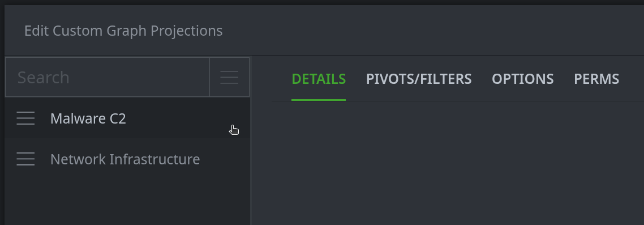Select the Network Infrastructure projection
Image resolution: width=644 pixels, height=225 pixels.
(127, 159)
